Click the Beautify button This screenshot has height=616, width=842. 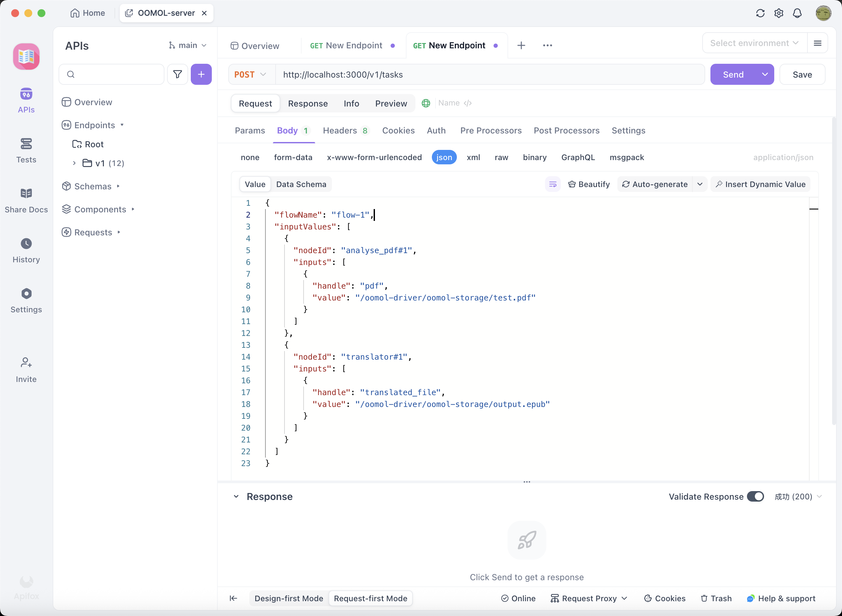point(589,184)
